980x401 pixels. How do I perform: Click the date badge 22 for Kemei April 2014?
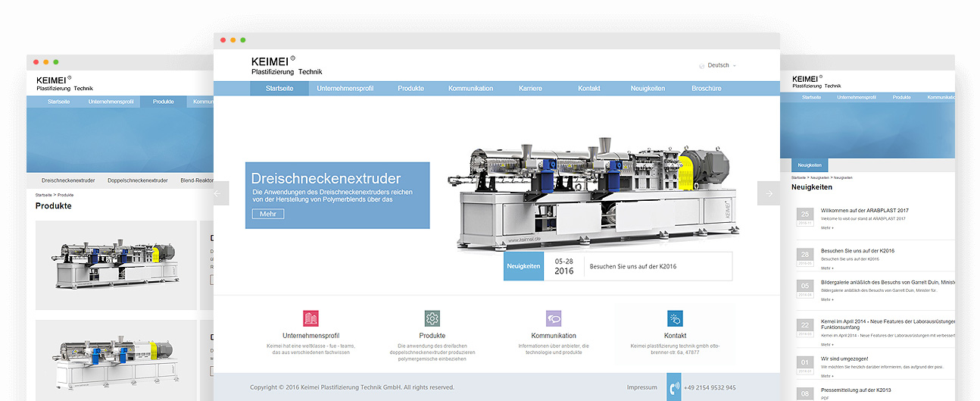pos(804,329)
